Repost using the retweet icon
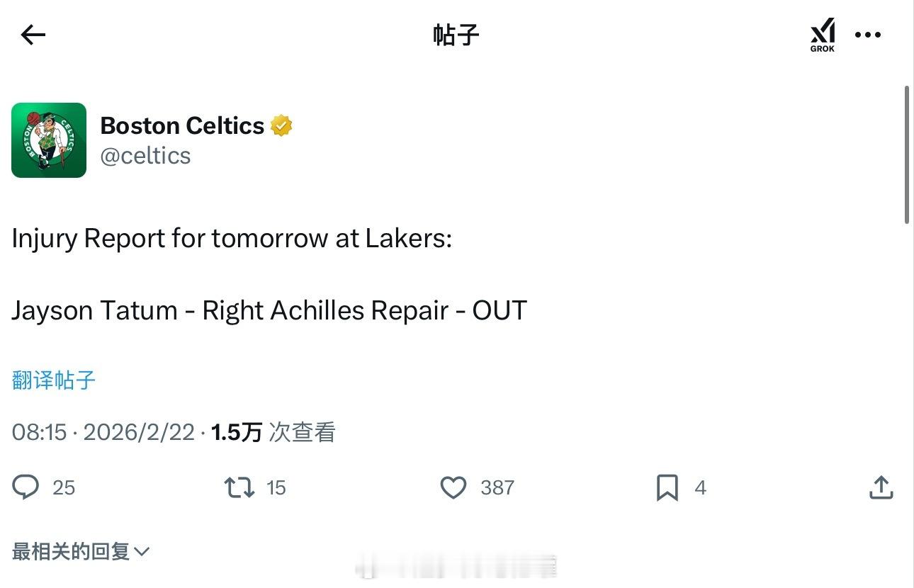 239,487
